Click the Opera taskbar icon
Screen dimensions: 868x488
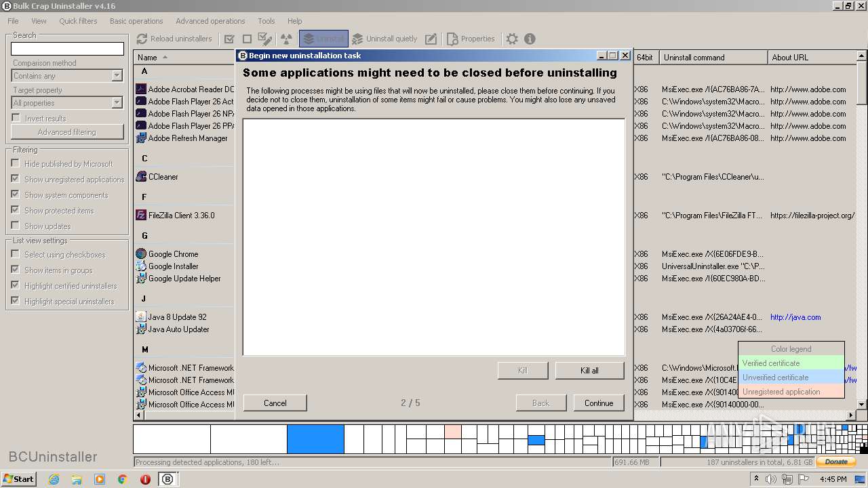point(145,479)
